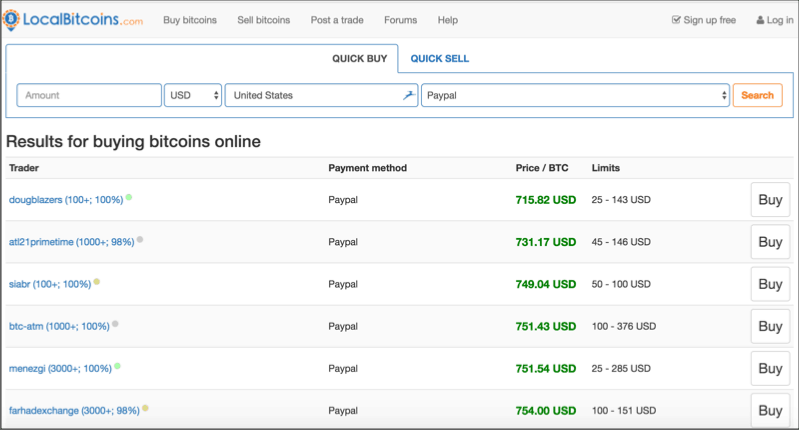Click the Payment method column header
This screenshot has width=799, height=430.
click(x=367, y=168)
